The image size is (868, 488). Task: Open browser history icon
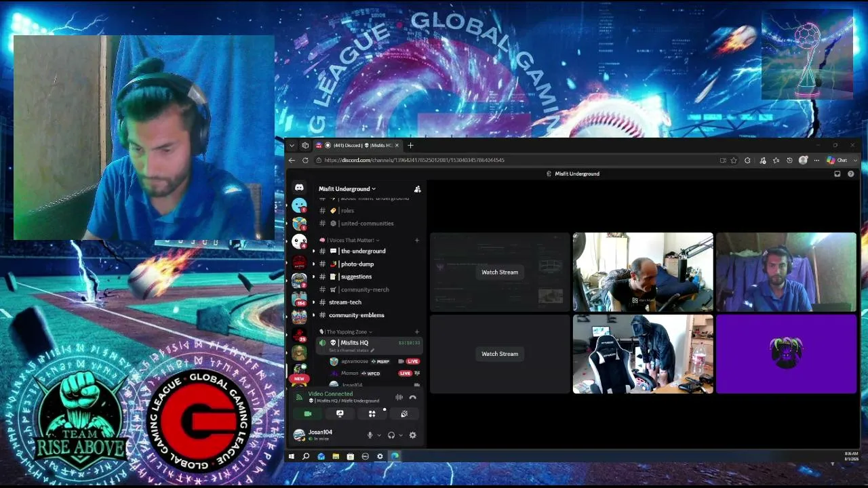click(789, 160)
